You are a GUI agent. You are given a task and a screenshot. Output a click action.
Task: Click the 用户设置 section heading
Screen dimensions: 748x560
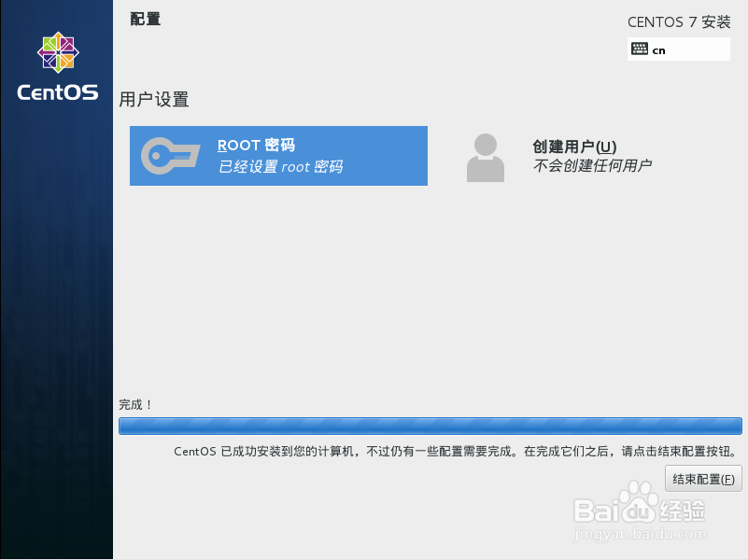(153, 100)
